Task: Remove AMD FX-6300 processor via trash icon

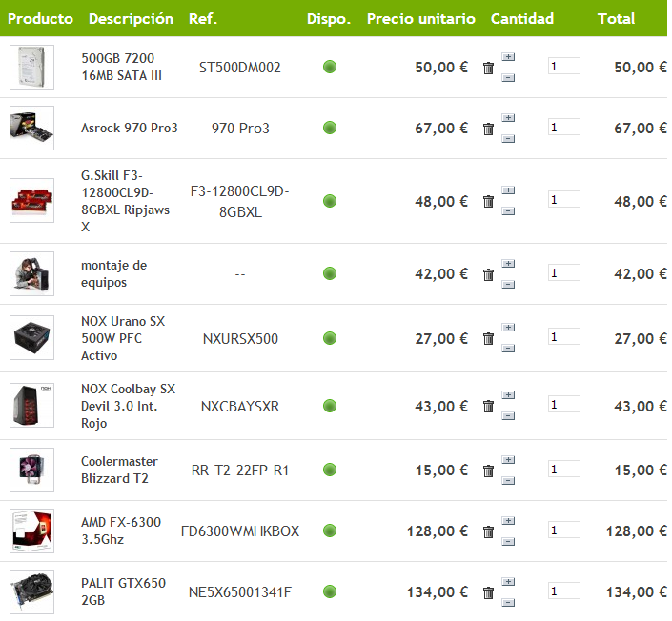Action: click(488, 531)
